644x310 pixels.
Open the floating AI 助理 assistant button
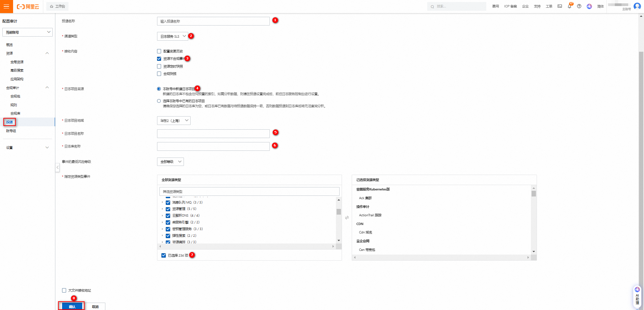coord(637,296)
